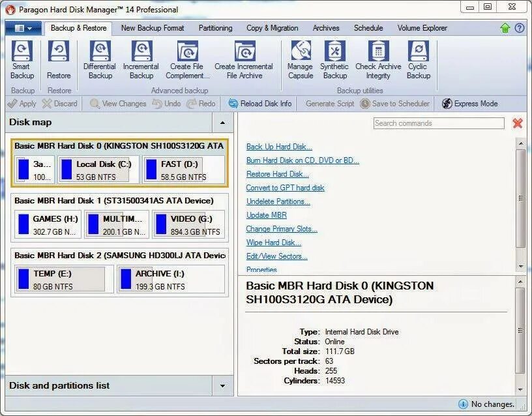
Task: Click Burn Hard Disk on CD, DVD link
Action: pyautogui.click(x=303, y=160)
